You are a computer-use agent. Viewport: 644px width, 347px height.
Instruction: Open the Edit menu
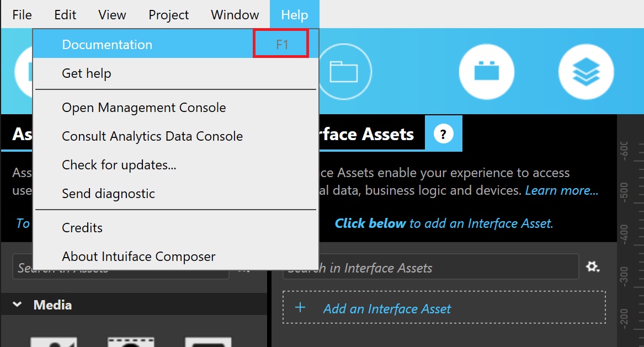(x=65, y=15)
